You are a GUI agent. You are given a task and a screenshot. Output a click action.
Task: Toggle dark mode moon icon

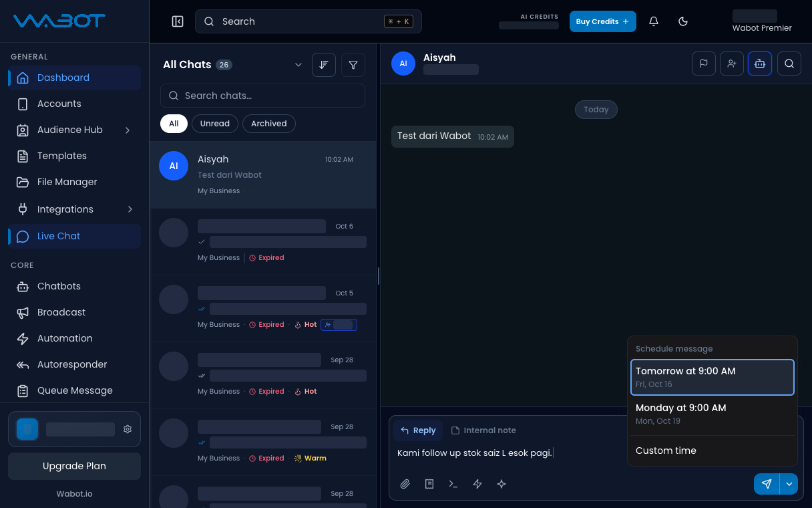[683, 21]
